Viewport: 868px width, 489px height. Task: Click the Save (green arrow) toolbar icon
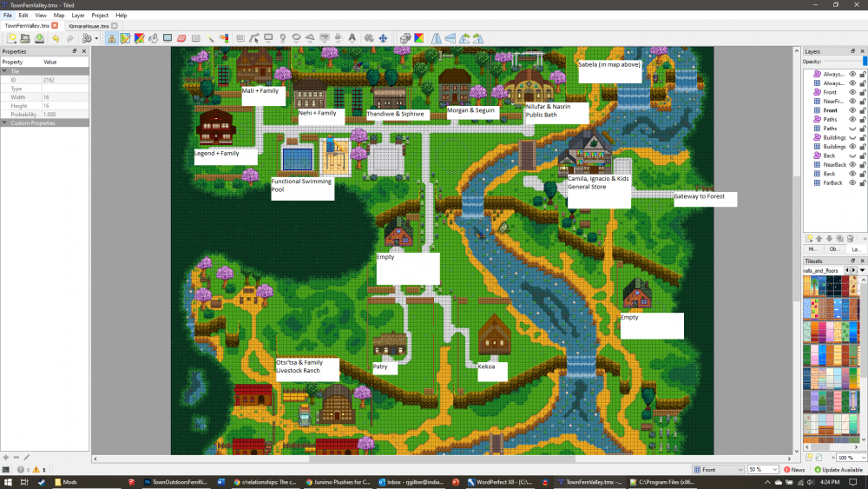39,38
